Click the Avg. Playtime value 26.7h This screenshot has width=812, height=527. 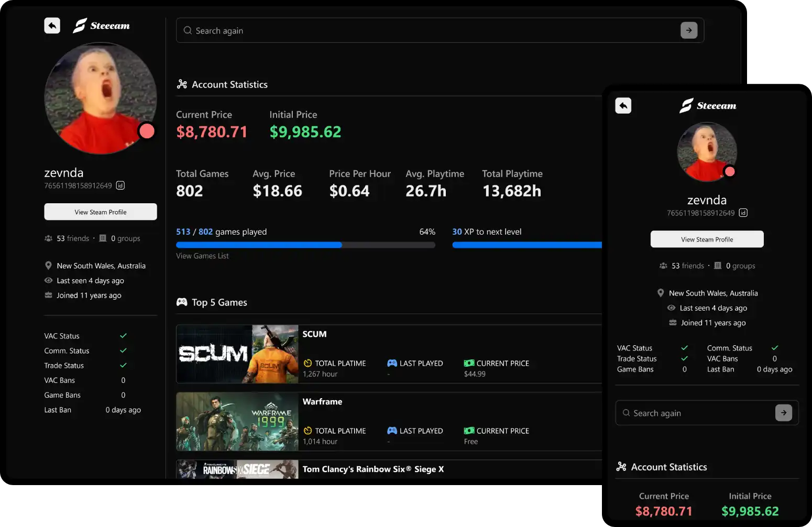(x=426, y=191)
